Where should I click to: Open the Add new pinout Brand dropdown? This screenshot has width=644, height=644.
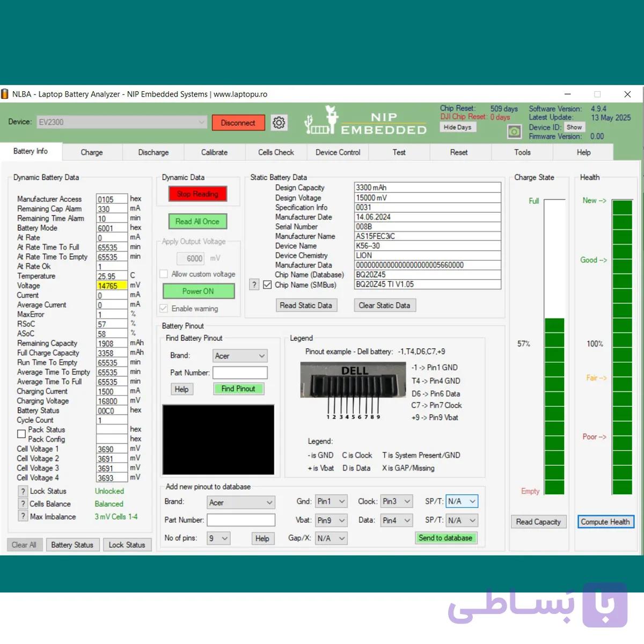pos(241,502)
